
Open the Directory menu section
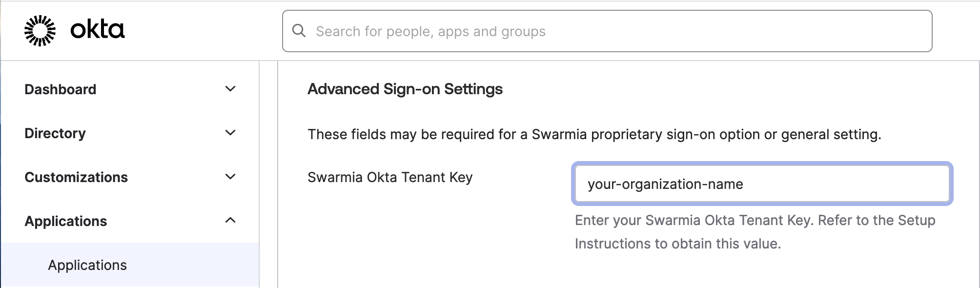point(55,133)
